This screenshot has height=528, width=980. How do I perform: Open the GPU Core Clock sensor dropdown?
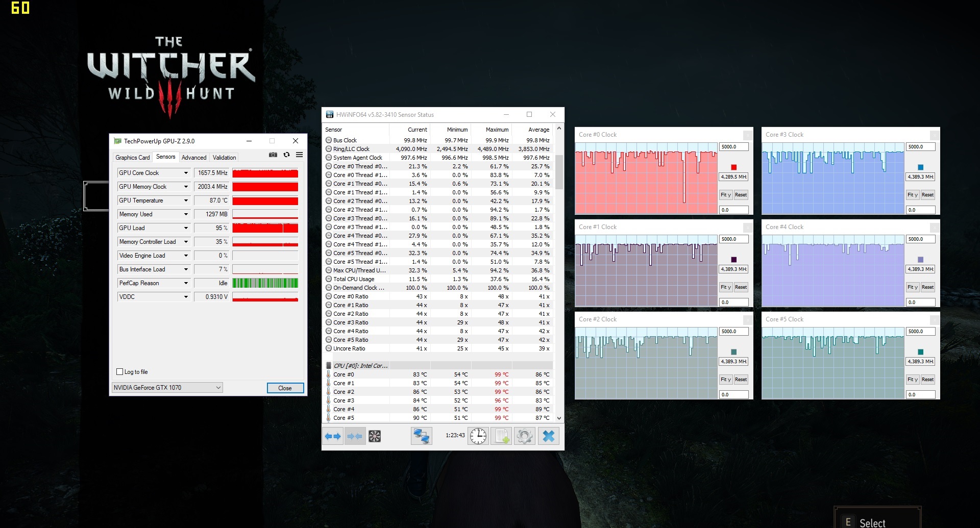186,173
